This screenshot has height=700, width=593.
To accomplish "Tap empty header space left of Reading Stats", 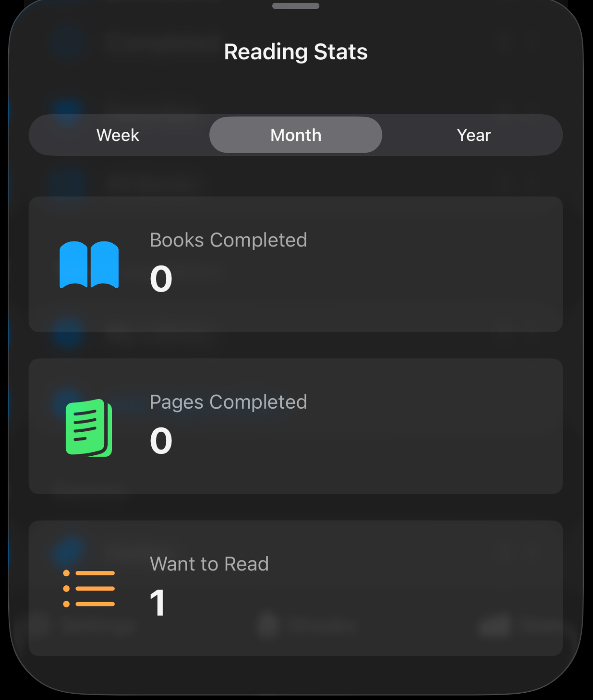I will coord(113,52).
